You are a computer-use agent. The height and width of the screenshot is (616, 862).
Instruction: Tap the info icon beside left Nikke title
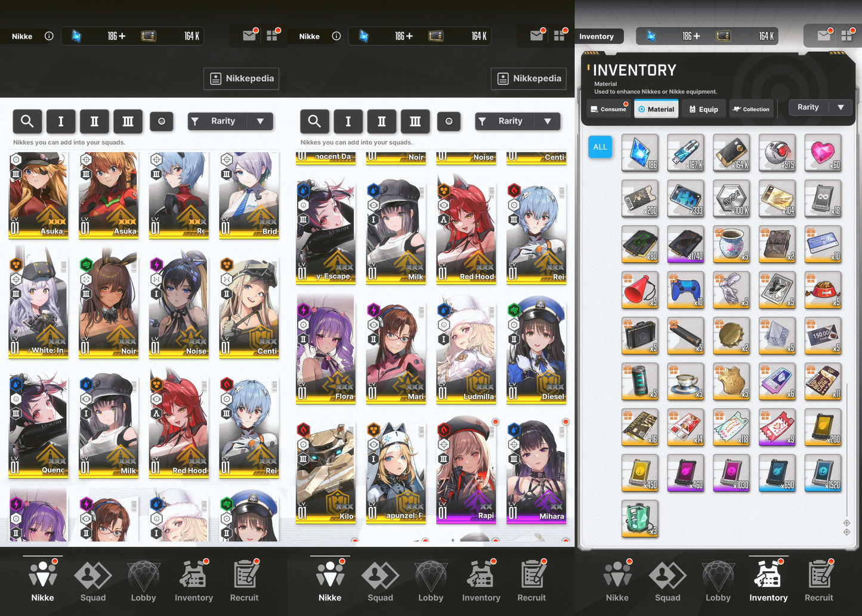[49, 36]
